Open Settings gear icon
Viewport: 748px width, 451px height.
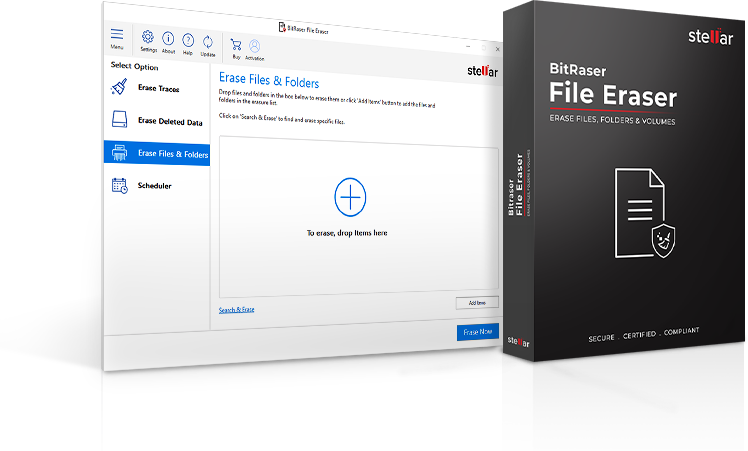tap(148, 37)
